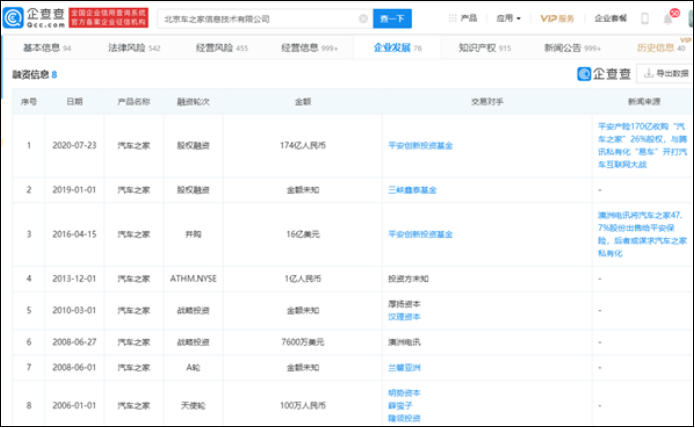Switch to the 经营信息 tab
This screenshot has height=428, width=695.
309,48
